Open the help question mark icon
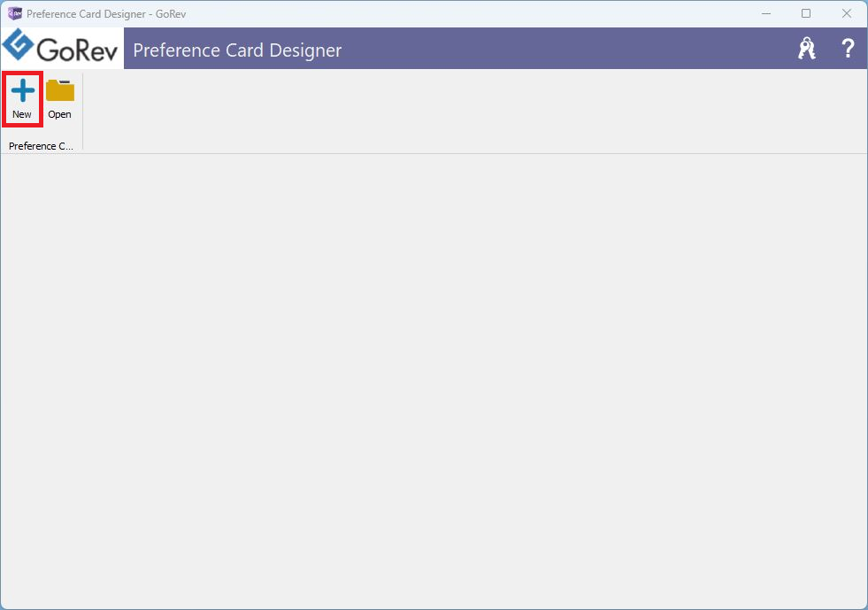Screen dimensions: 868x610 click(x=847, y=49)
